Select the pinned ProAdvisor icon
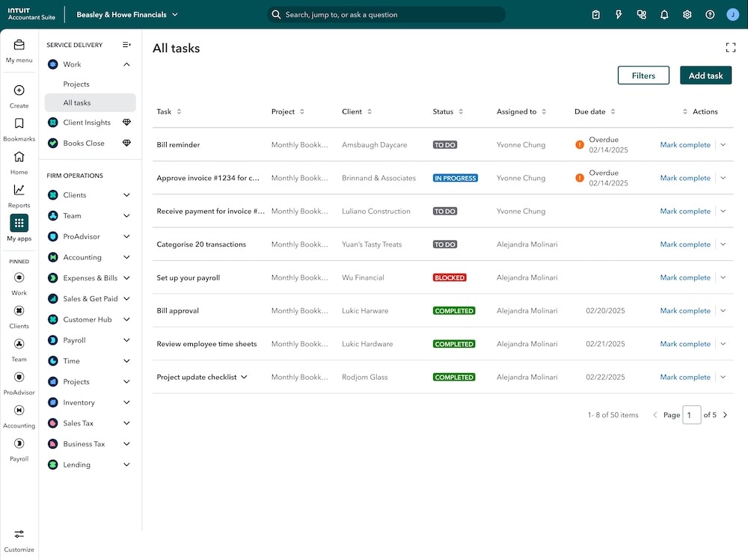This screenshot has width=748, height=560. tap(18, 378)
